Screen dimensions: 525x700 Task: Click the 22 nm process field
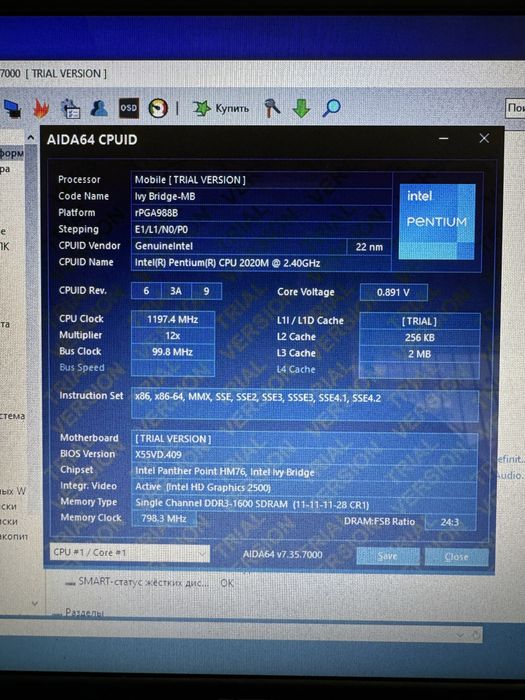coord(369,247)
